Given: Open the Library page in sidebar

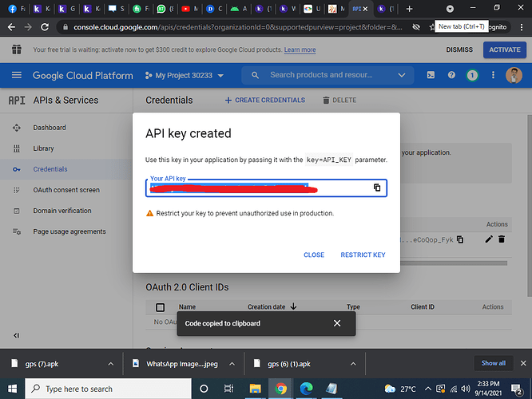Looking at the screenshot, I should tap(44, 148).
